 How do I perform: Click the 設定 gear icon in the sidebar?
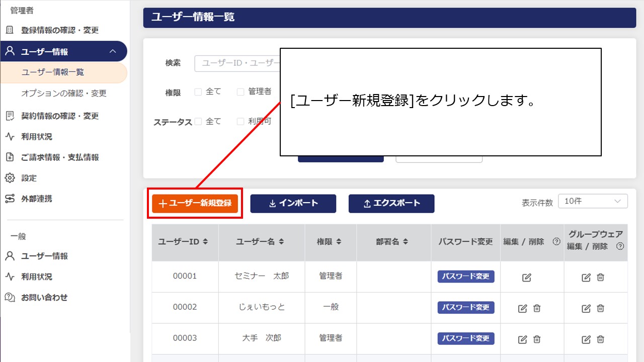(9, 178)
